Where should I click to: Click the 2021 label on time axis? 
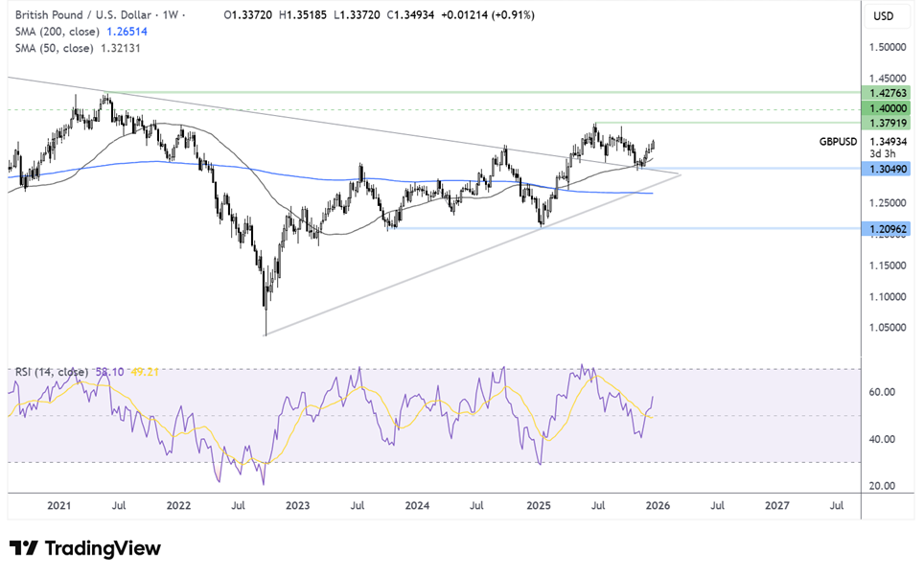click(59, 504)
